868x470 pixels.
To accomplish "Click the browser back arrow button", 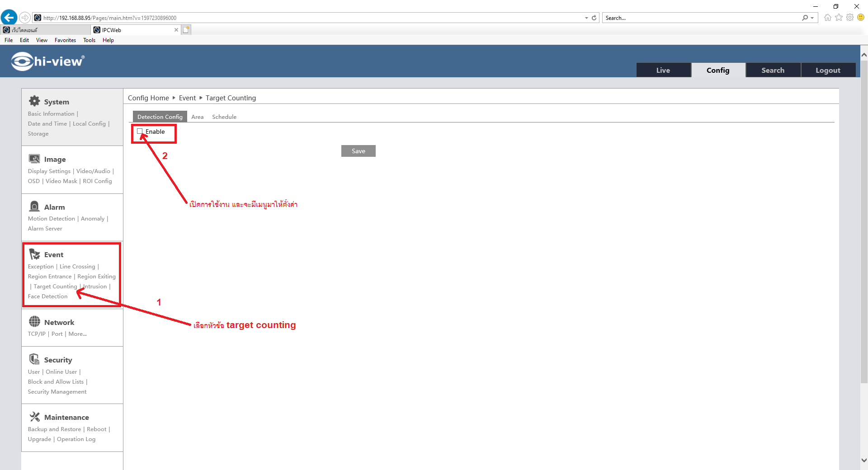I will tap(9, 18).
